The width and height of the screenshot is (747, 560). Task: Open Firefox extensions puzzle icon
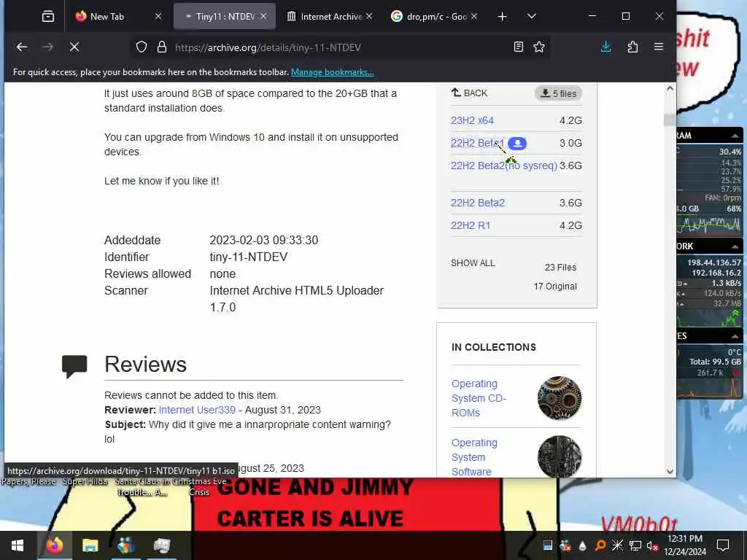pyautogui.click(x=632, y=47)
